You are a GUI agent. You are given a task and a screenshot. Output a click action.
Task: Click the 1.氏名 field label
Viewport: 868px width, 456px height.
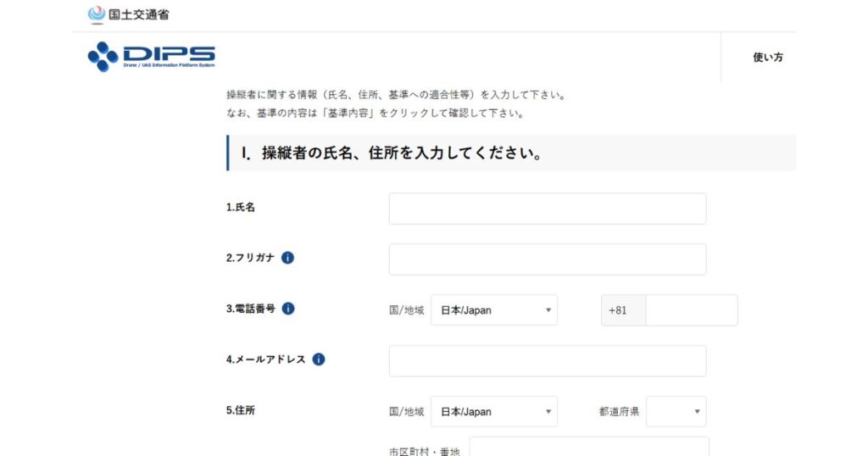point(241,207)
